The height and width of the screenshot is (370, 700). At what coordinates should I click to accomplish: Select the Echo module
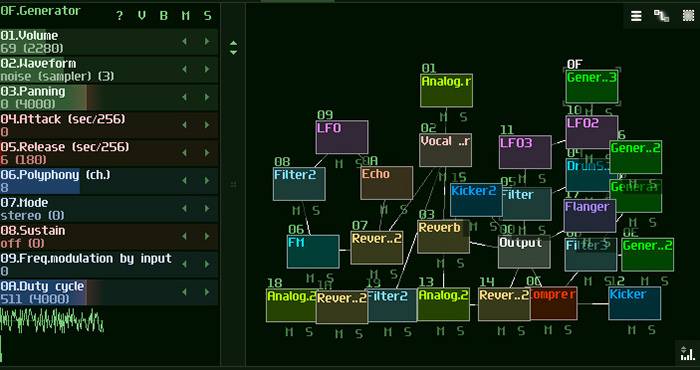[x=387, y=183]
